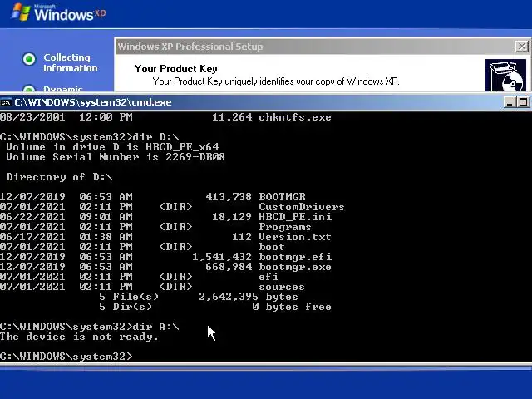The width and height of the screenshot is (532, 399).
Task: Click the file size 1,541,432
Action: coord(222,257)
